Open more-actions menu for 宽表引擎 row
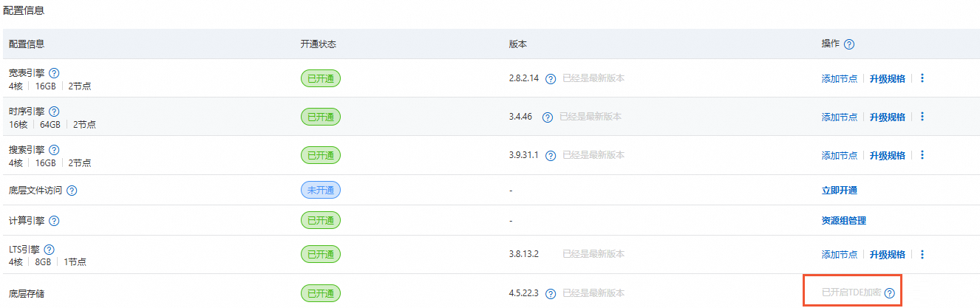 tap(922, 78)
